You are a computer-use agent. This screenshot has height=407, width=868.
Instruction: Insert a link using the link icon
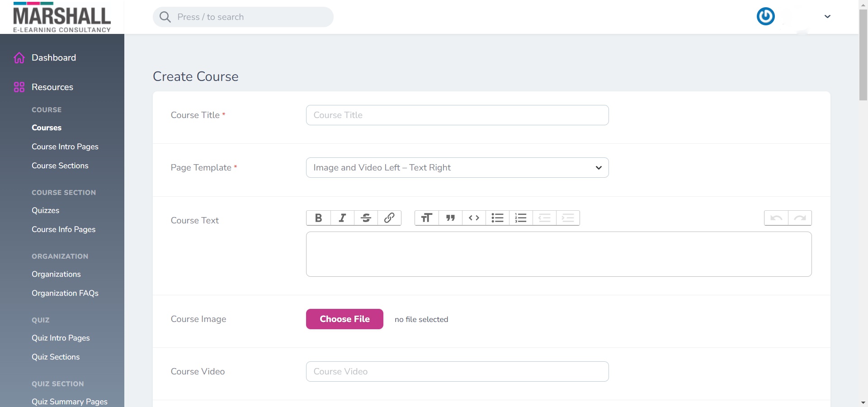tap(389, 218)
